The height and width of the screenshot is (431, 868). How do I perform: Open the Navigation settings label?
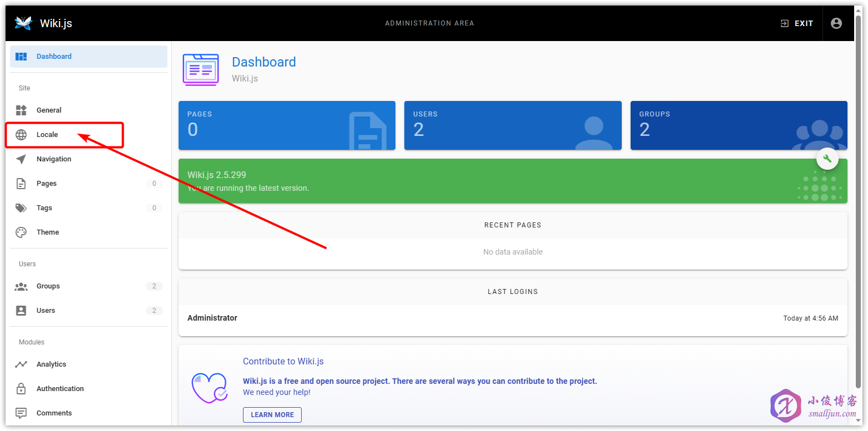pos(54,159)
